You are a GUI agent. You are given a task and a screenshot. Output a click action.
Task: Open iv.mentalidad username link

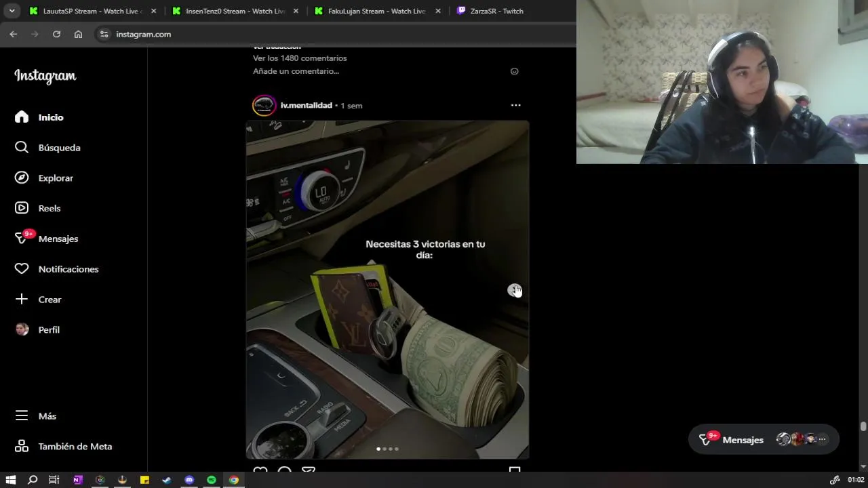point(306,105)
